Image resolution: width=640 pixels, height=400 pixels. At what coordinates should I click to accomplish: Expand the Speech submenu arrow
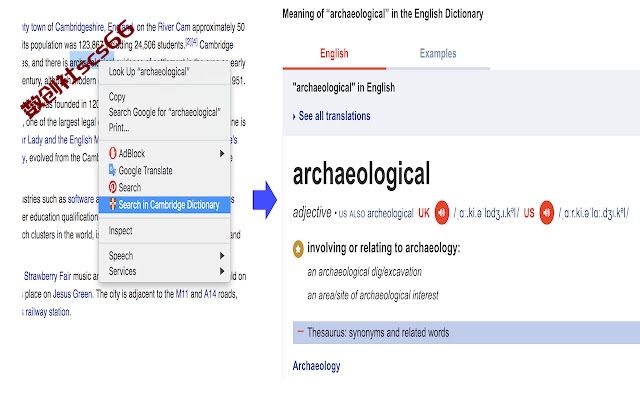[x=222, y=256]
